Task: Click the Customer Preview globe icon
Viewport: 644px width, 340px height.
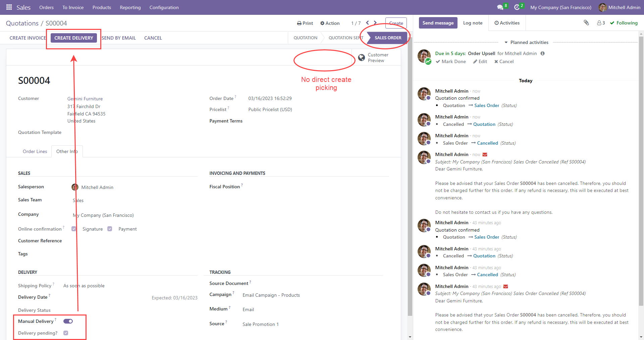Action: click(x=362, y=57)
